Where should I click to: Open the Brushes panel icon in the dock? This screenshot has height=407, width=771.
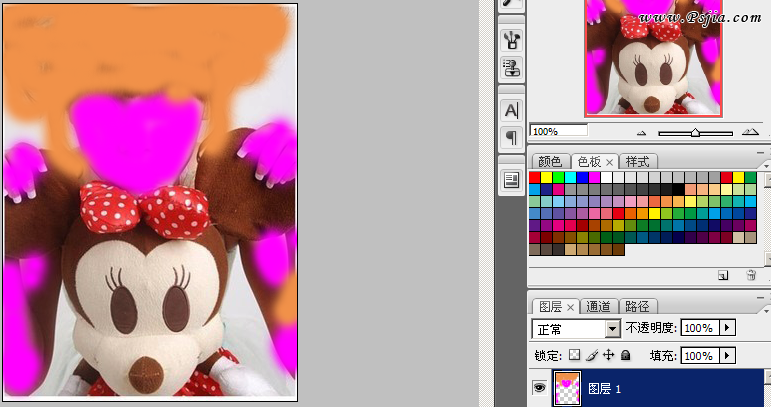(x=511, y=40)
